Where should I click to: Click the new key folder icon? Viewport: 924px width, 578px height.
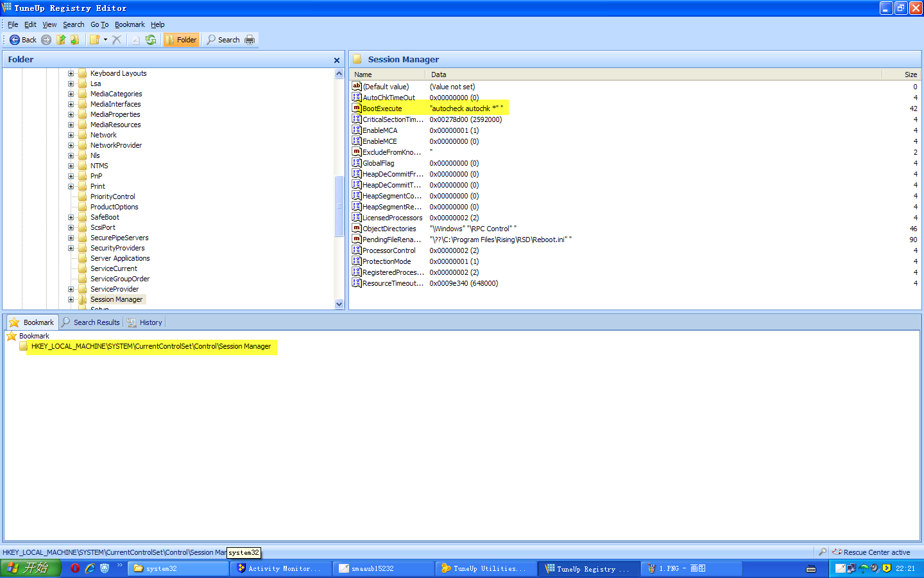(x=95, y=40)
